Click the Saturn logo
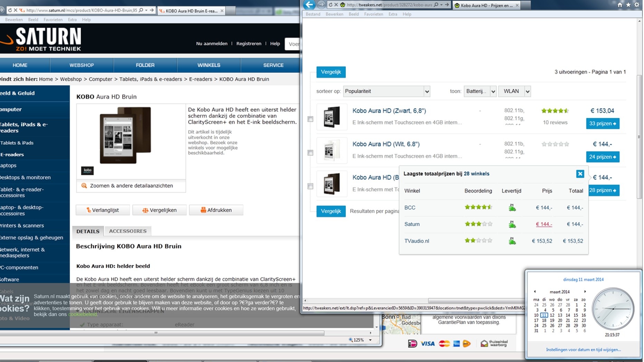644x362 pixels. pos(41,39)
